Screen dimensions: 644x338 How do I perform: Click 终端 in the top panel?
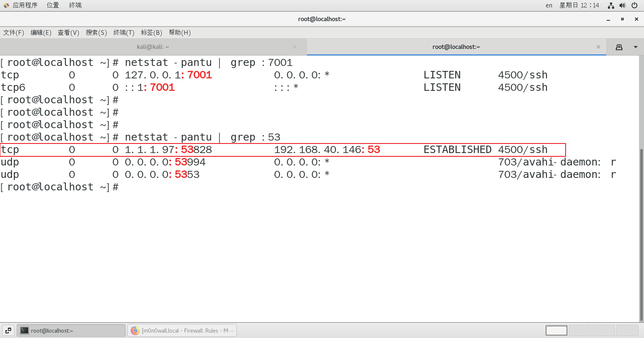click(x=75, y=5)
